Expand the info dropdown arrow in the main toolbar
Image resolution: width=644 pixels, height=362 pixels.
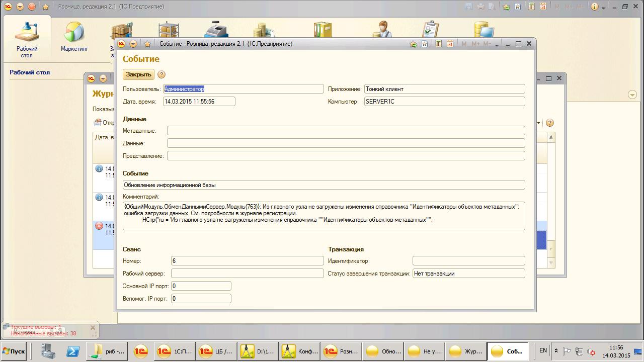pos(604,7)
